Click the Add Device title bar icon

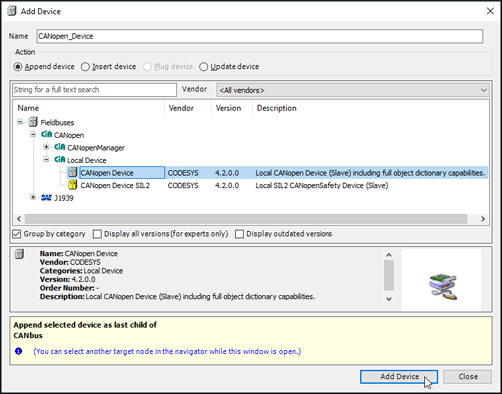pos(12,11)
